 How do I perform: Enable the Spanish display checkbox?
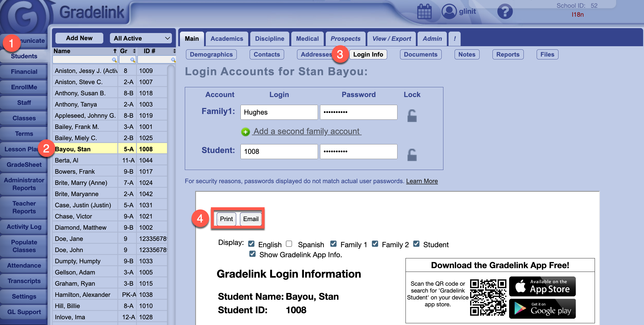pos(289,243)
